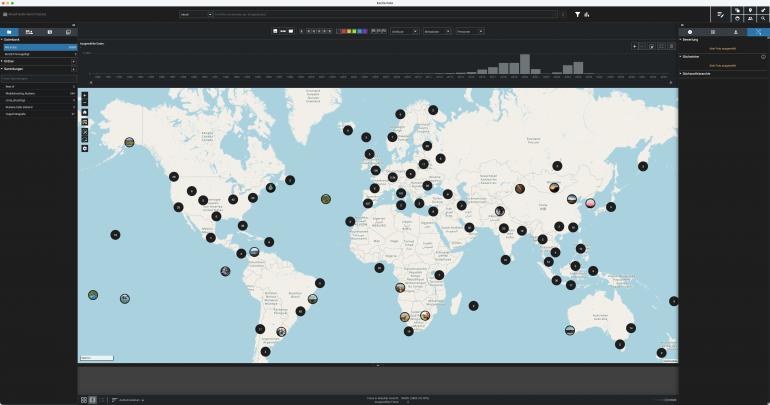Viewport: 770px width, 405px height.
Task: Open the third dropdown in the filter toolbar
Action: (469, 31)
